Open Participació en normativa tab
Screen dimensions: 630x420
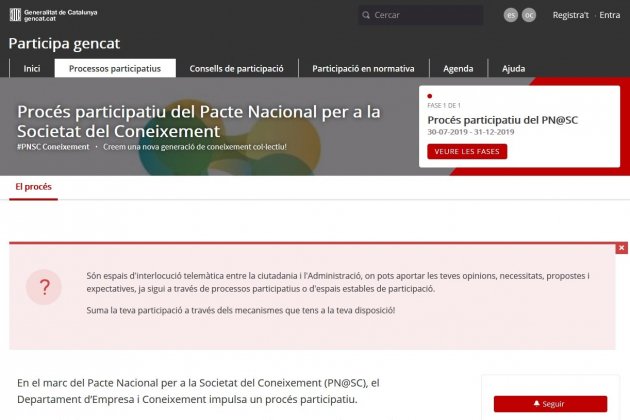click(x=363, y=69)
